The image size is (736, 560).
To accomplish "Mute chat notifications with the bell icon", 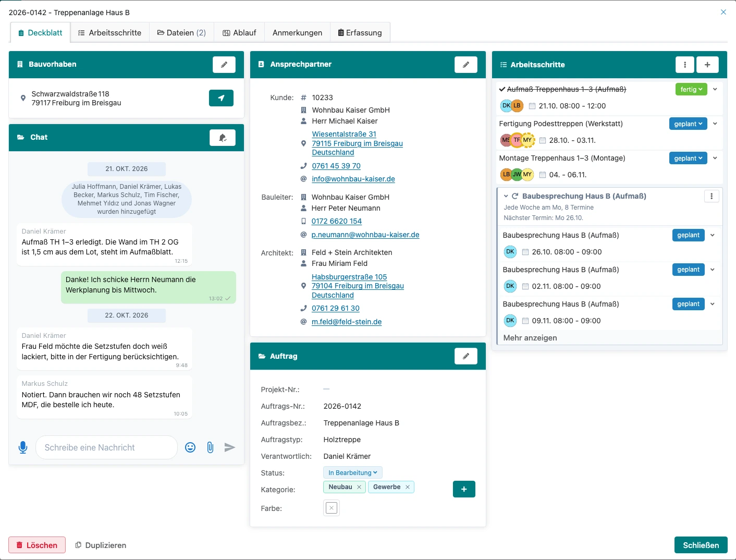I will tap(223, 138).
